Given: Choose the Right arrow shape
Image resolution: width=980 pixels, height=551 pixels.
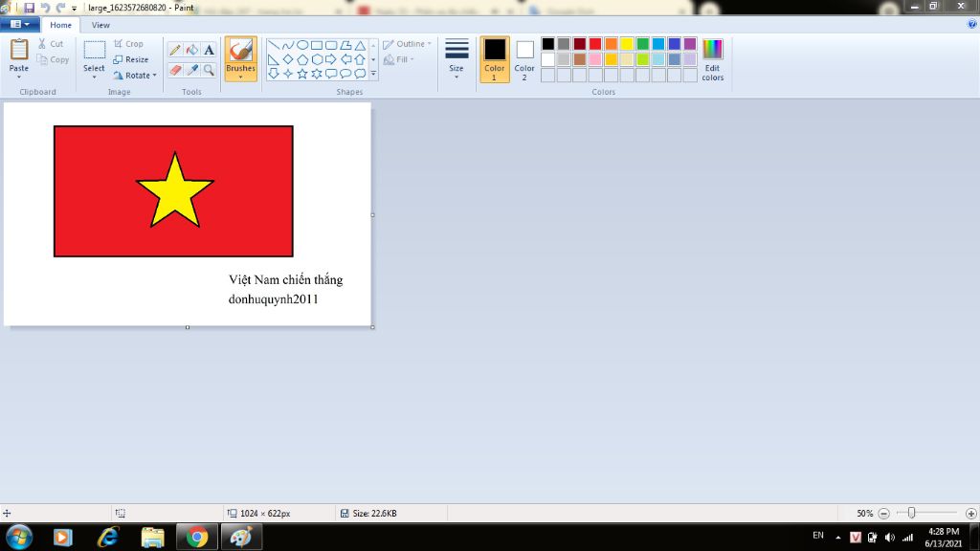Looking at the screenshot, I should pyautogui.click(x=331, y=59).
